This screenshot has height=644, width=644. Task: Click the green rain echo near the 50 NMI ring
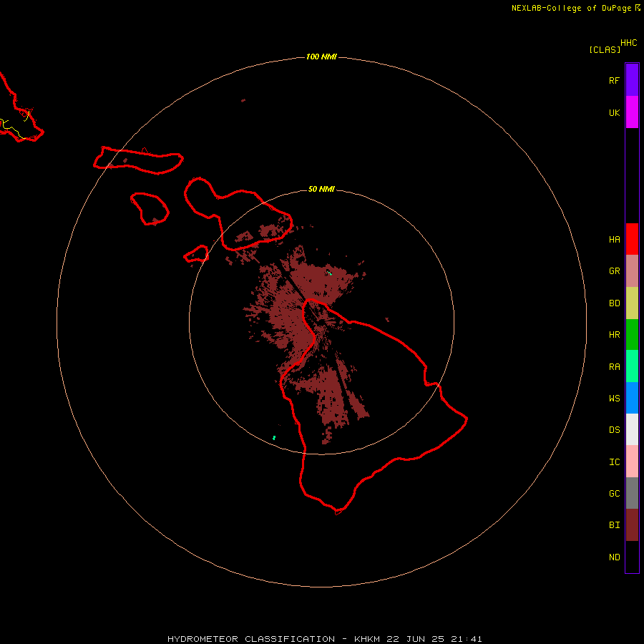coord(274,438)
